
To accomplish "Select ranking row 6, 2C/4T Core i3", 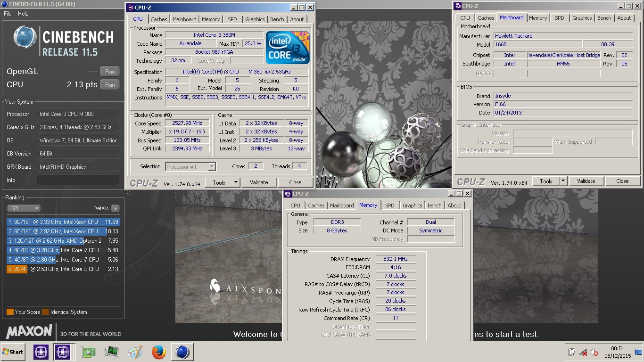I will click(x=63, y=269).
